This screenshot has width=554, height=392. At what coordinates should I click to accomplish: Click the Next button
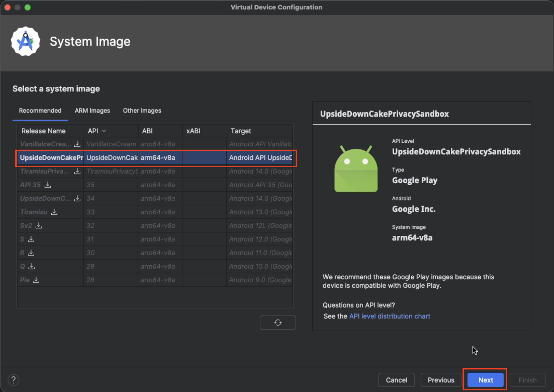coord(486,380)
